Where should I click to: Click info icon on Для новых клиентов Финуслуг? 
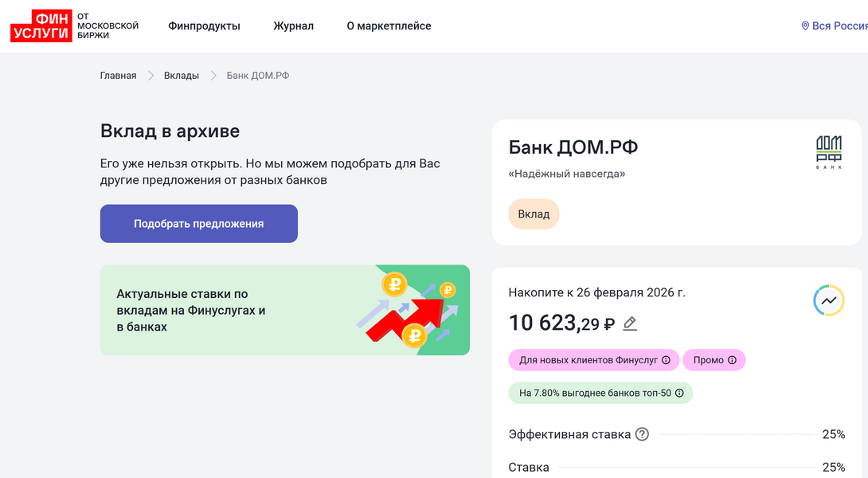pos(666,360)
